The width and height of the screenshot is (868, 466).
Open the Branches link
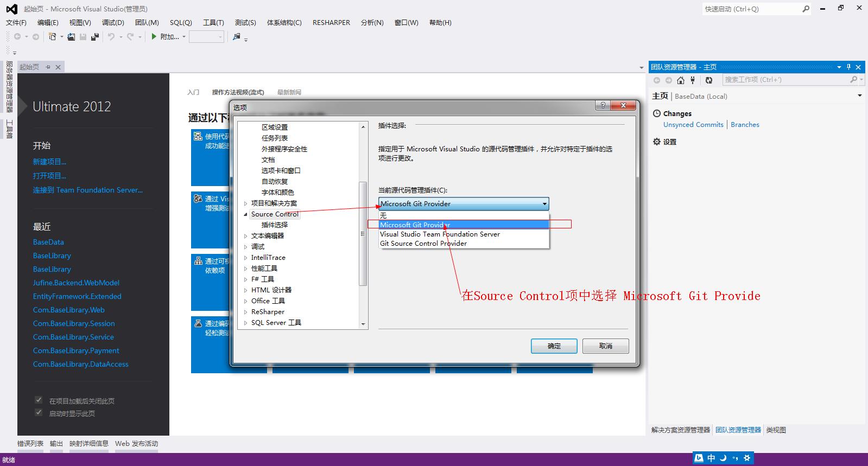[x=745, y=125]
